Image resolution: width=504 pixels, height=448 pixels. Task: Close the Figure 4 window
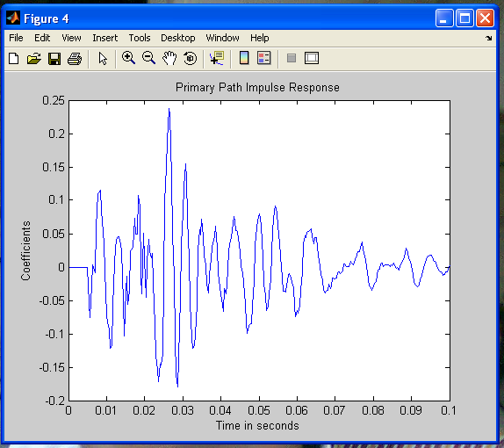coord(485,18)
